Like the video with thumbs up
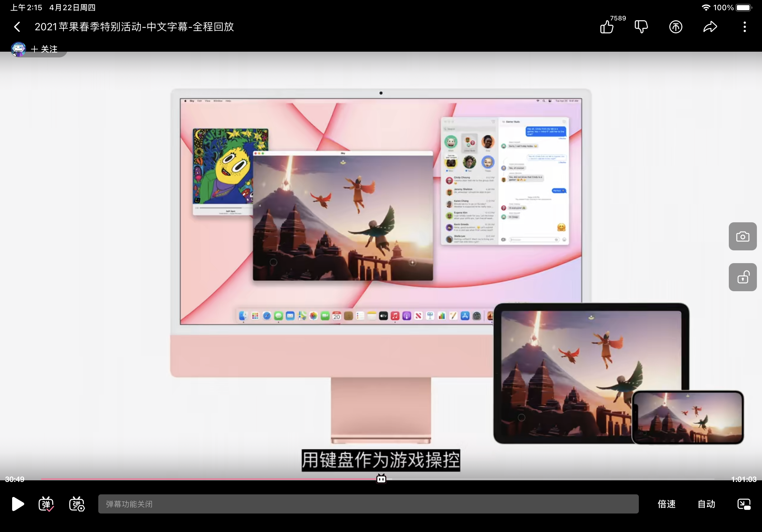The image size is (762, 532). [607, 26]
